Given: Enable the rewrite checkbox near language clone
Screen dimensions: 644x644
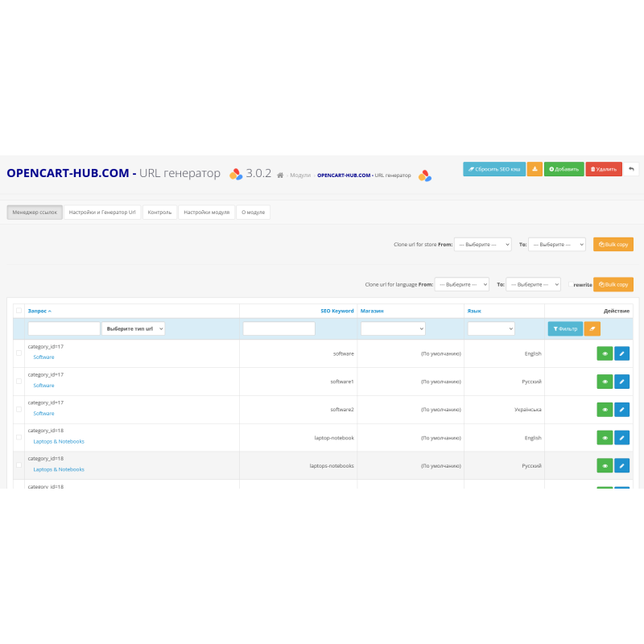Looking at the screenshot, I should (569, 284).
